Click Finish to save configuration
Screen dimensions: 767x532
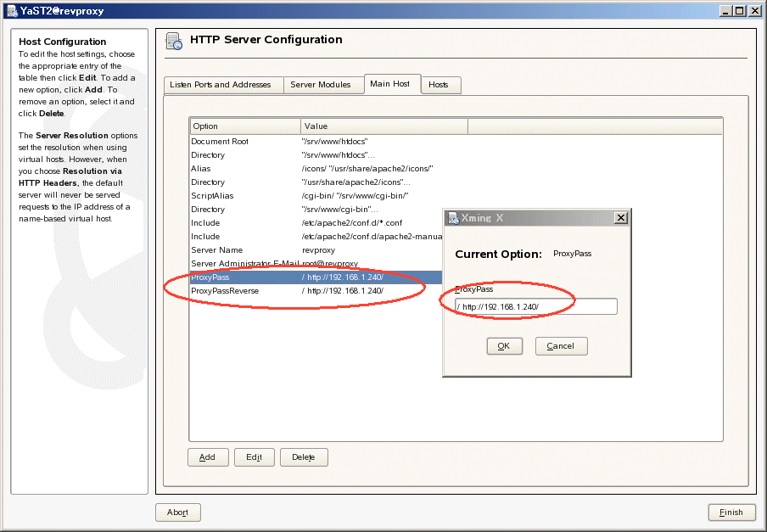[731, 512]
